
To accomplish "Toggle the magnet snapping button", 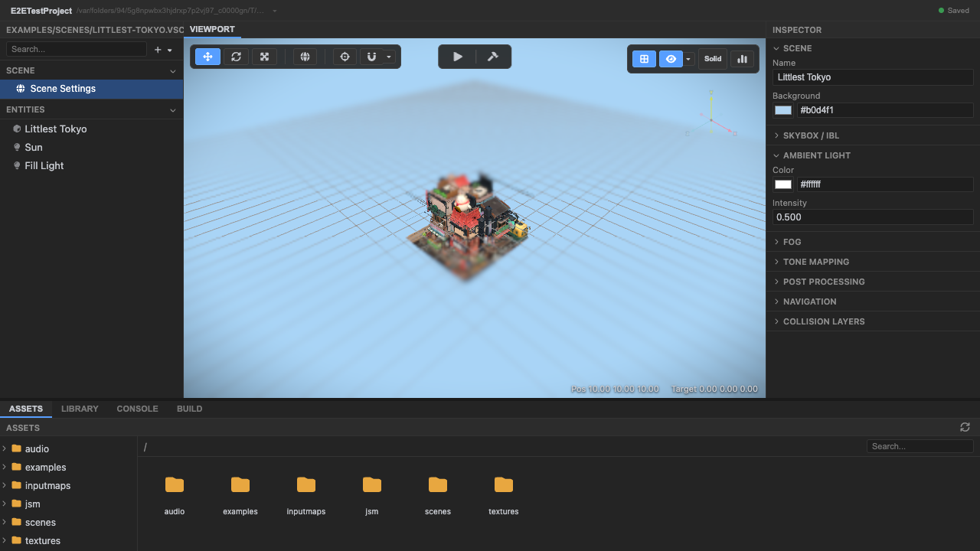I will pyautogui.click(x=371, y=57).
